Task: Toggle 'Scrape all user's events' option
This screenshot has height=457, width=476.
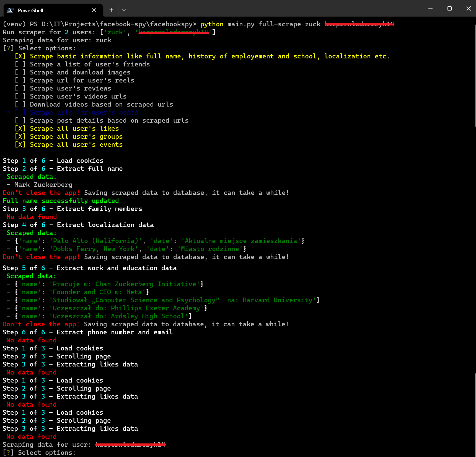Action: [69, 144]
